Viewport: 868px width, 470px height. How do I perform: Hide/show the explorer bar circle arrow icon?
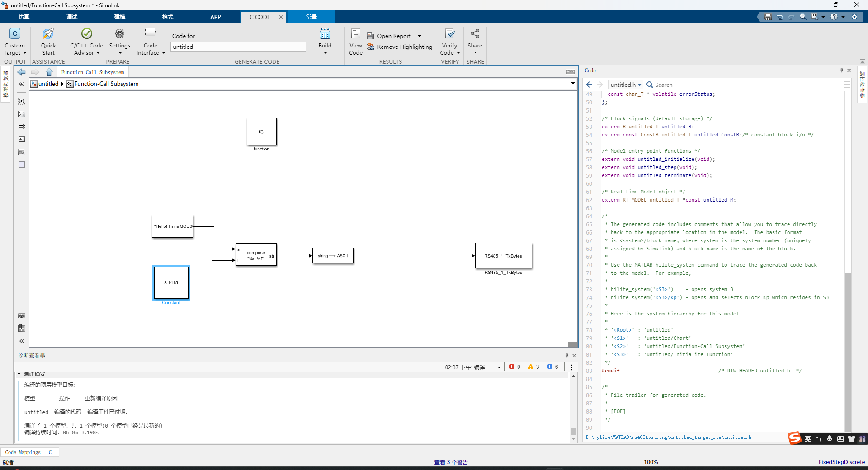22,84
